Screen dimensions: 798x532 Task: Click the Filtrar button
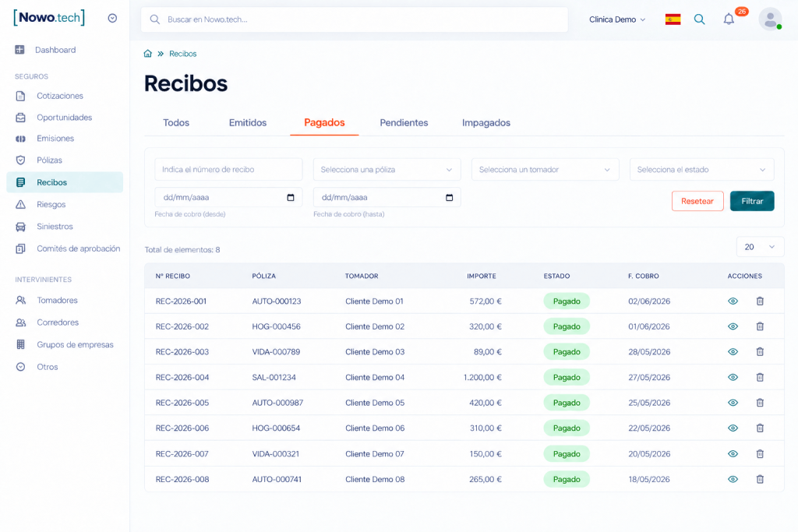[752, 201]
